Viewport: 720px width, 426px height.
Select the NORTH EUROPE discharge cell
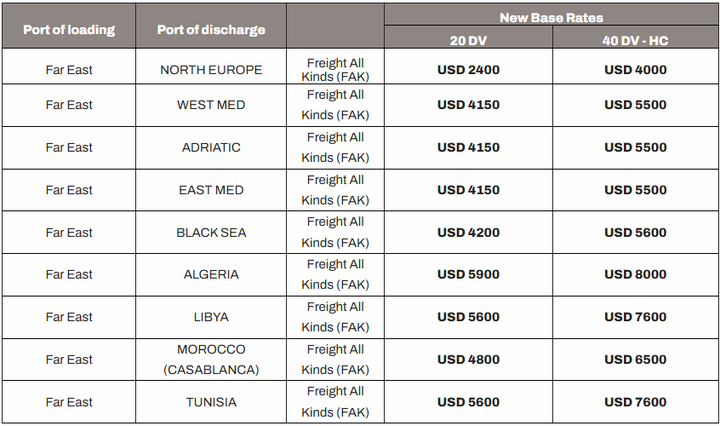(211, 70)
